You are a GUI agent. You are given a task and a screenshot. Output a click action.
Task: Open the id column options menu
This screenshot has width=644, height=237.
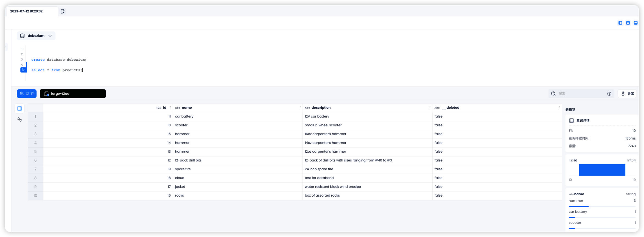170,108
